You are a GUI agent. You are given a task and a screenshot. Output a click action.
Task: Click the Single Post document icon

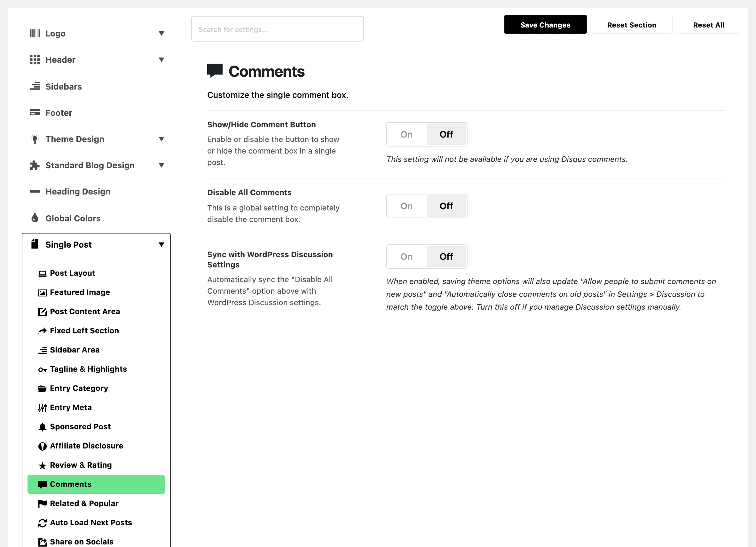click(35, 244)
